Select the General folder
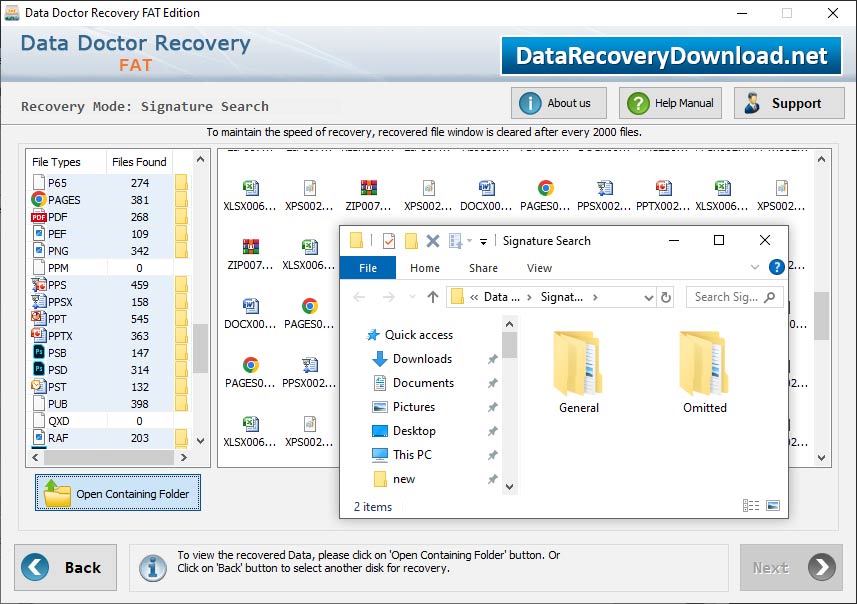857x604 pixels. pos(578,373)
